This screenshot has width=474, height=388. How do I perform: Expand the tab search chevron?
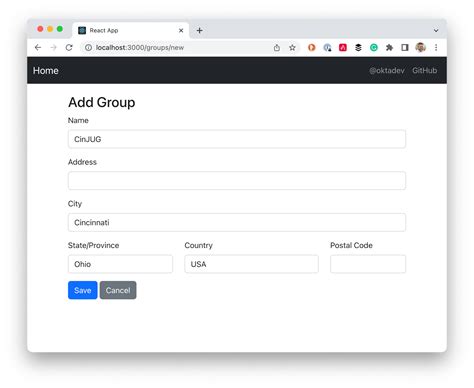(436, 31)
